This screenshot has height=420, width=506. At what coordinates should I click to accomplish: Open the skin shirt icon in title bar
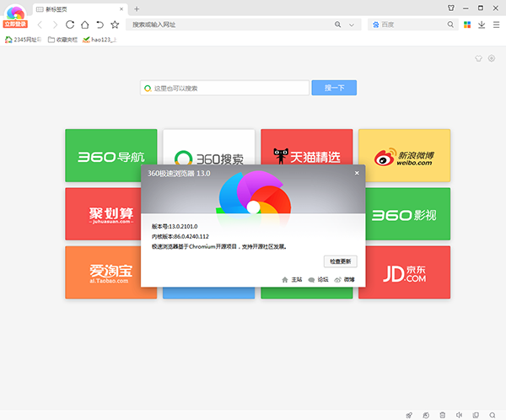[x=451, y=8]
